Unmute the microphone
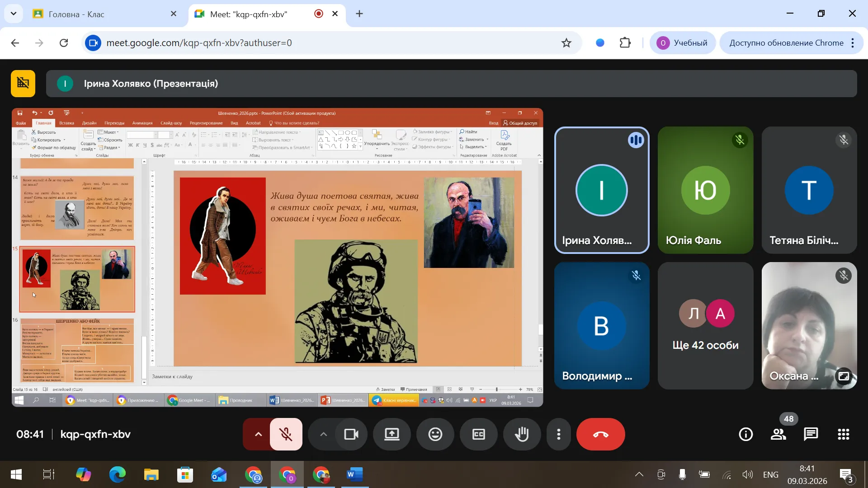Viewport: 868px width, 488px height. (286, 434)
